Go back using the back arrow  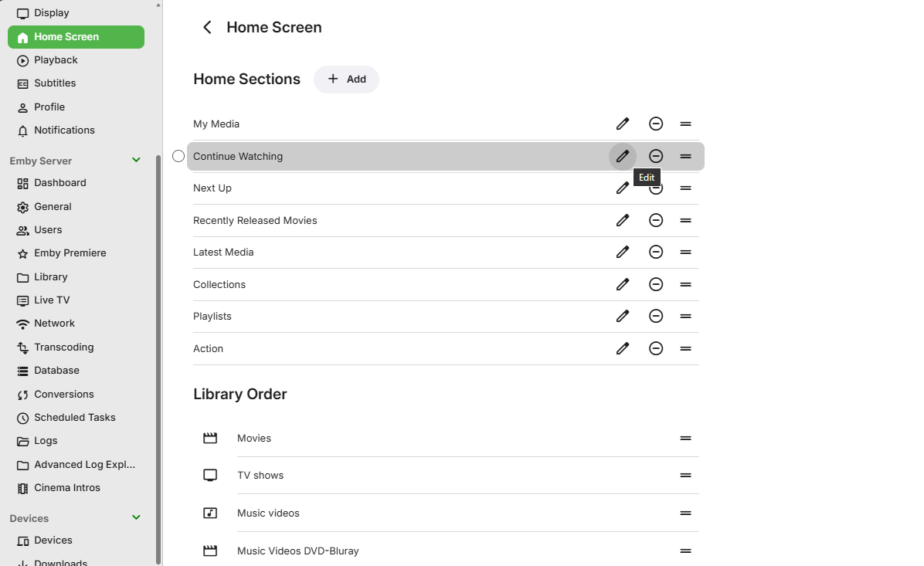click(207, 28)
